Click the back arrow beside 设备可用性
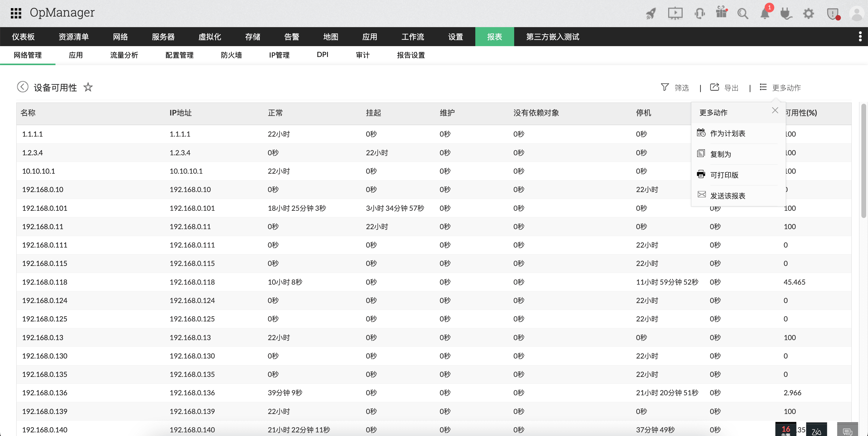This screenshot has height=436, width=868. [x=23, y=87]
